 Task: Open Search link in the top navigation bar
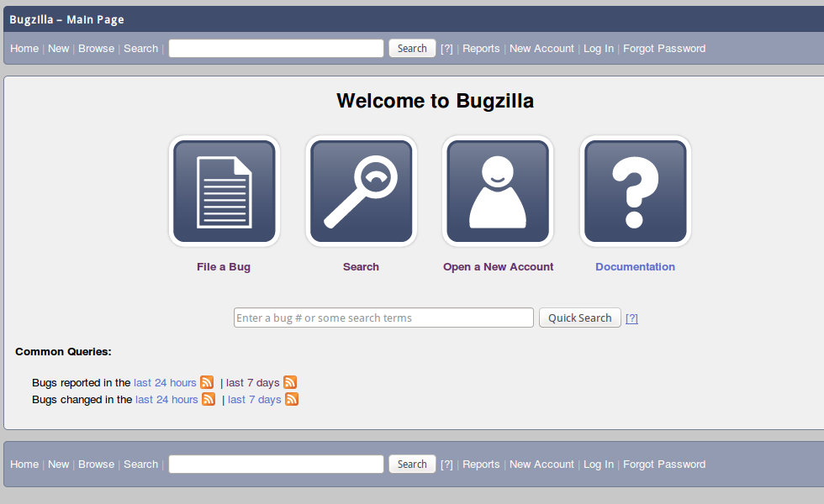(x=141, y=49)
